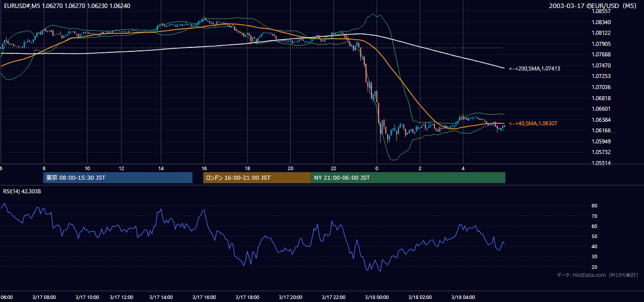Click price level 1.07253 on the axis
The height and width of the screenshot is (302, 644).
coord(601,76)
